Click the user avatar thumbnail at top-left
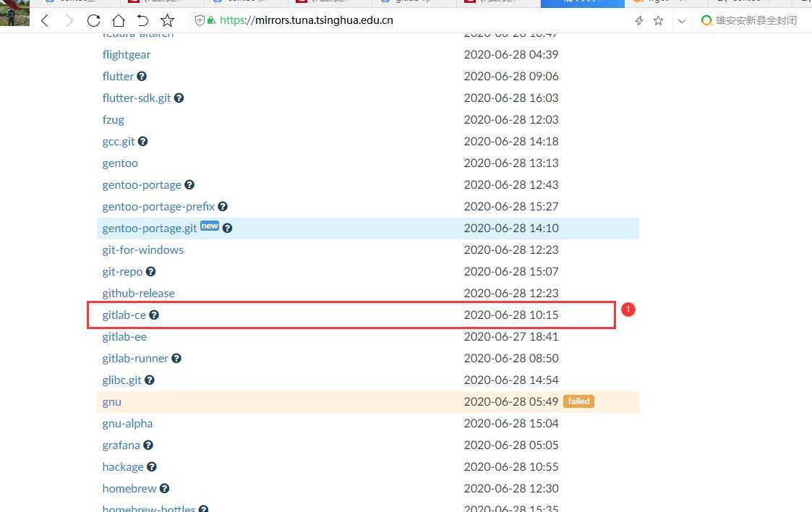This screenshot has width=812, height=512. coord(14,13)
